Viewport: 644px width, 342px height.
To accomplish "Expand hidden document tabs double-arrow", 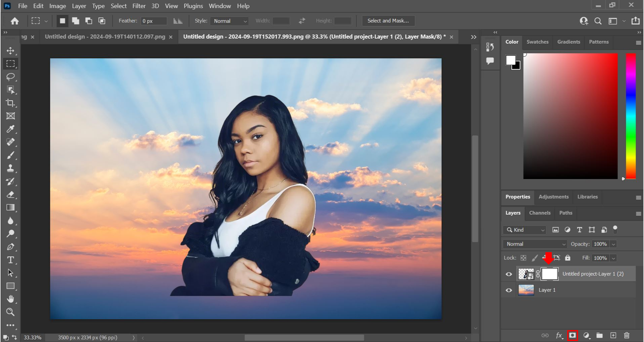I will pyautogui.click(x=473, y=37).
